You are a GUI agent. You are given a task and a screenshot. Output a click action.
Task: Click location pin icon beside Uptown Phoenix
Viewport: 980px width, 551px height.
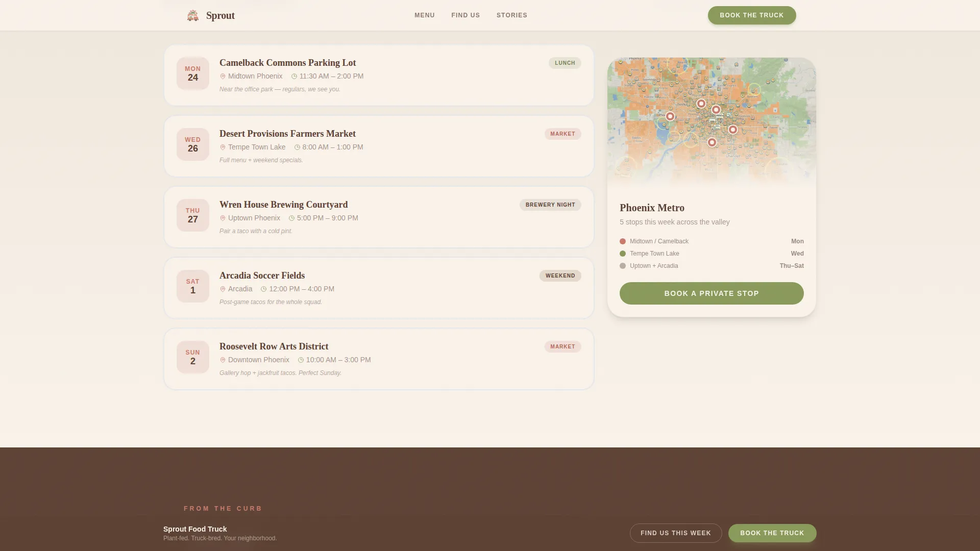(x=223, y=218)
